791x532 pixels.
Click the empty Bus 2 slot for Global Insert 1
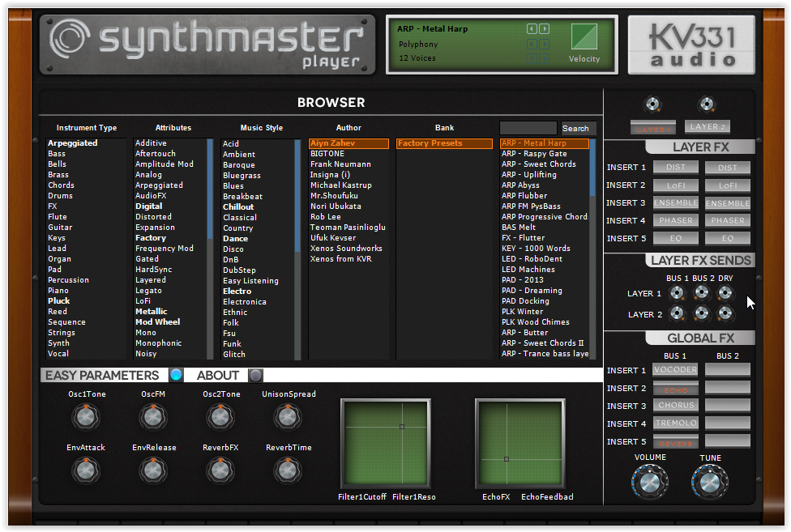(728, 370)
